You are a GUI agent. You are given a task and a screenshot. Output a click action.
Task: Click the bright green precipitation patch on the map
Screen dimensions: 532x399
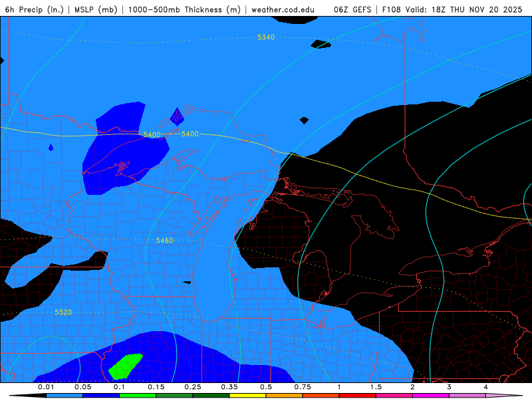[x=125, y=366]
